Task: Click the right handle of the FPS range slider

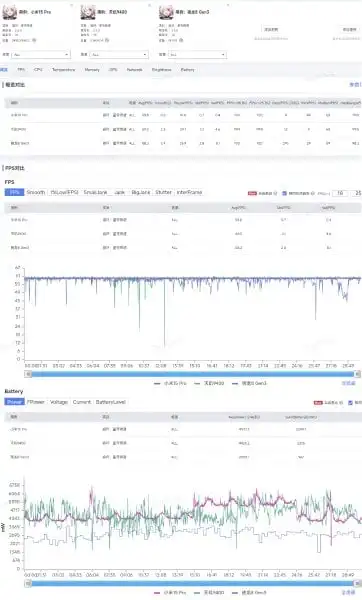Action: pos(357,374)
